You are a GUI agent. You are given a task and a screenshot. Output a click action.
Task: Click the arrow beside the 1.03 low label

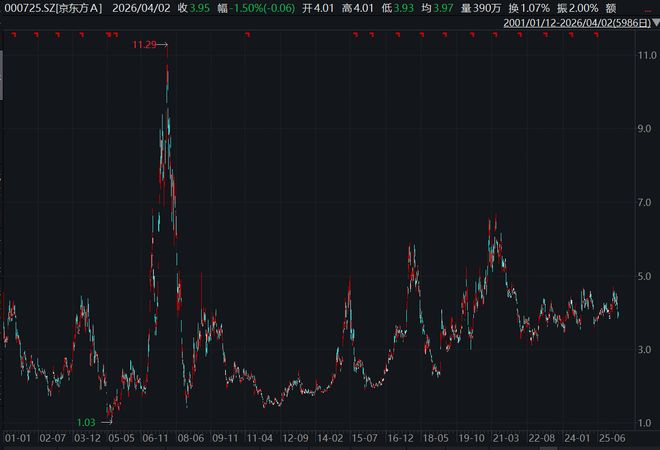[x=105, y=423]
